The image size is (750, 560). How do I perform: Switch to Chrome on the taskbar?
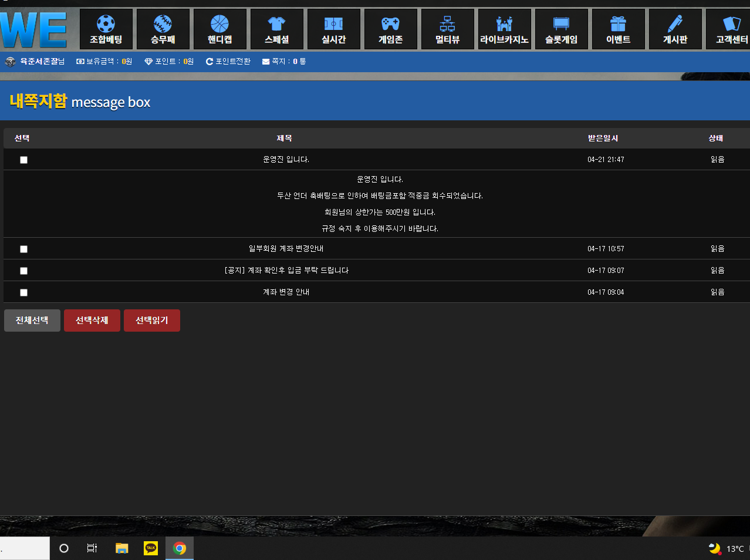pos(180,548)
